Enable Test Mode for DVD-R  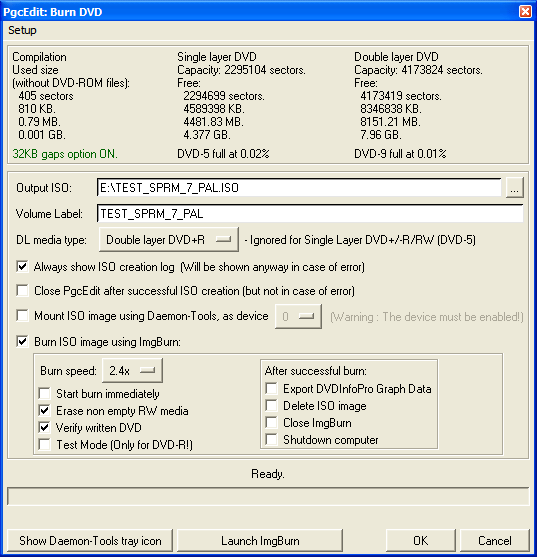pyautogui.click(x=44, y=444)
